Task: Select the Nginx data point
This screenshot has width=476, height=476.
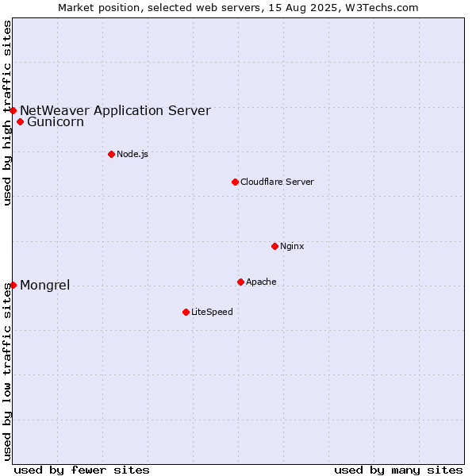Action: pos(274,246)
